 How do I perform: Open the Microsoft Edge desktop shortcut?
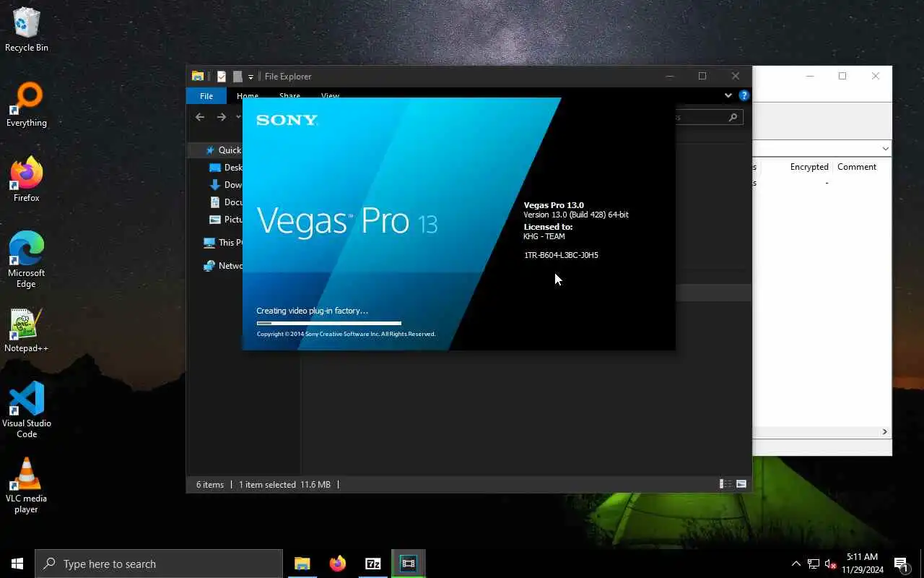(x=27, y=260)
